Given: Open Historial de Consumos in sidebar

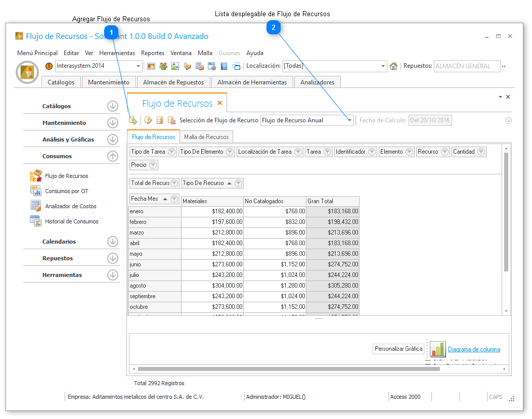Looking at the screenshot, I should coord(71,221).
